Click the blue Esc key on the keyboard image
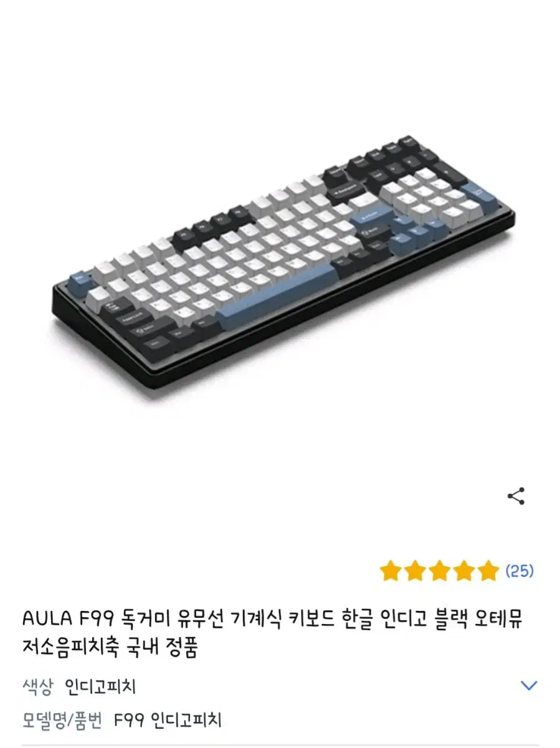 78,279
